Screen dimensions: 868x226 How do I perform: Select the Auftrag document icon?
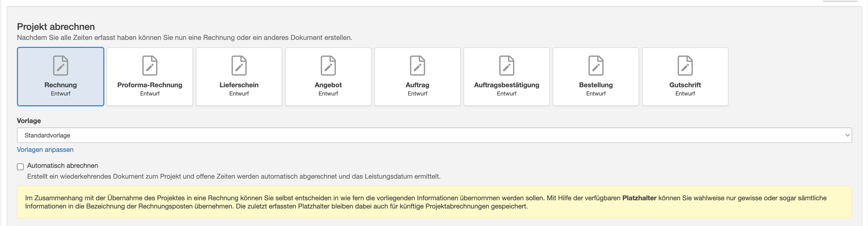pos(418,65)
